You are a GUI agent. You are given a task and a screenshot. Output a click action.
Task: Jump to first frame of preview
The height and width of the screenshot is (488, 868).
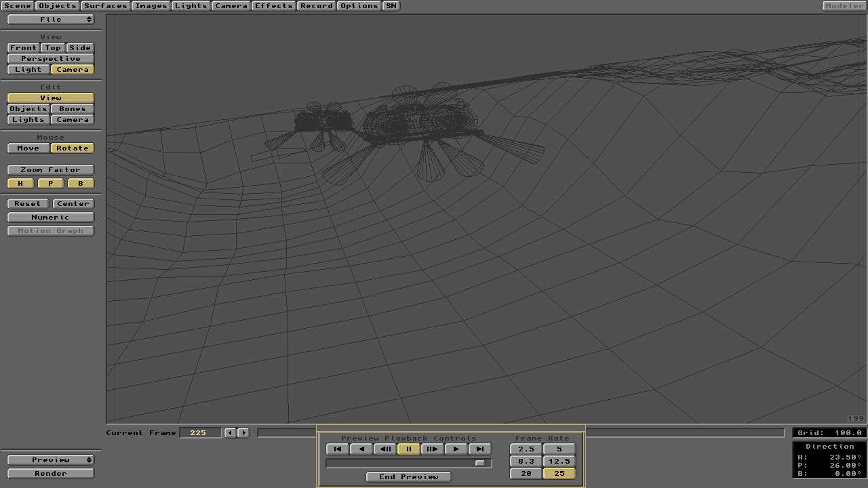tap(337, 449)
